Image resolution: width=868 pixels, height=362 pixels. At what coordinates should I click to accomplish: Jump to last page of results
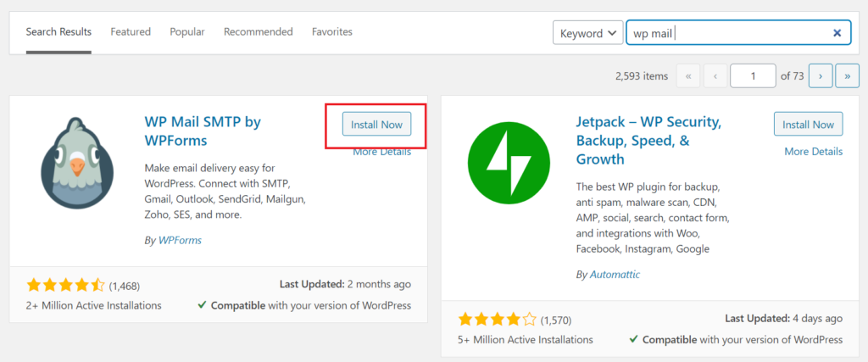pyautogui.click(x=847, y=76)
